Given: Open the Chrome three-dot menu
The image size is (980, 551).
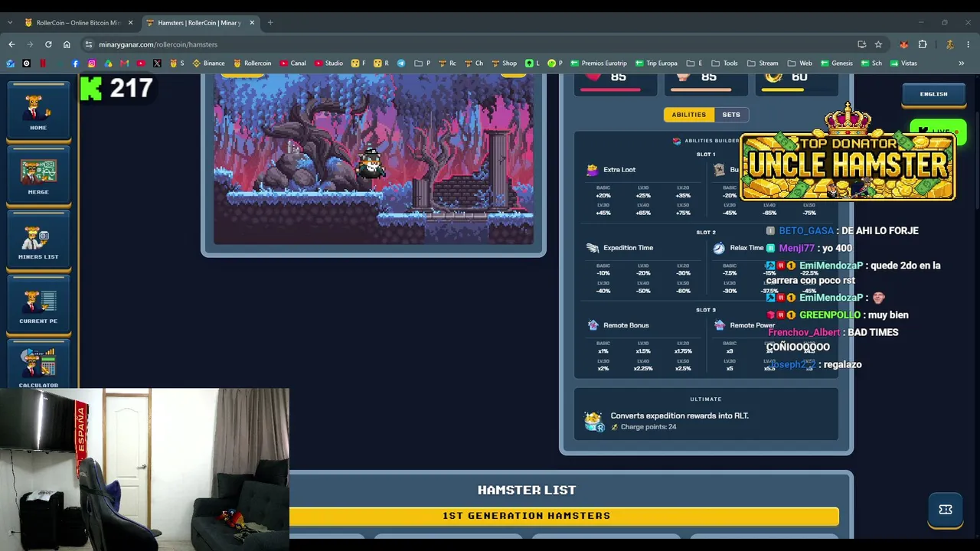Looking at the screenshot, I should [969, 44].
